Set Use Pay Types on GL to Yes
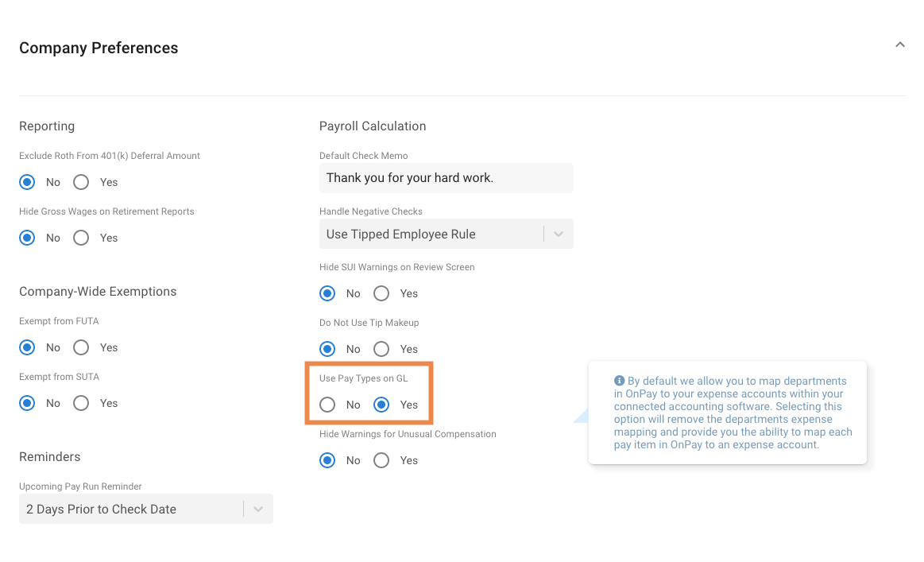Image resolution: width=924 pixels, height=562 pixels. (381, 405)
